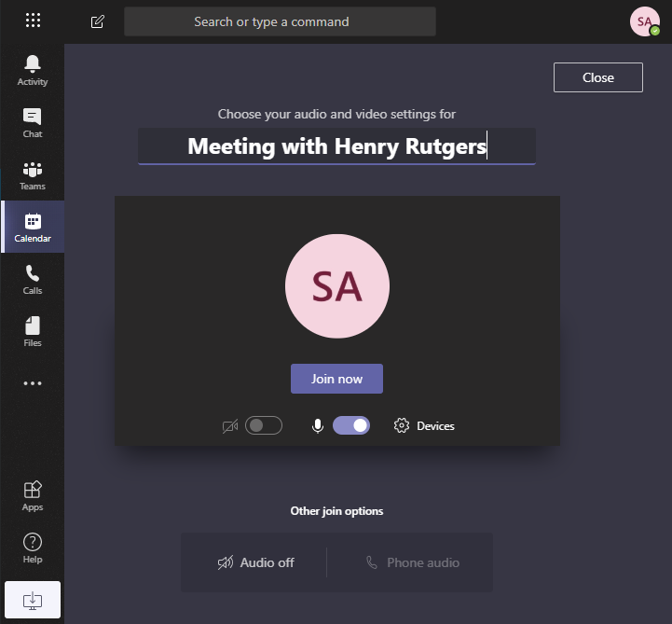
Task: Open Devices settings panel
Action: 425,426
